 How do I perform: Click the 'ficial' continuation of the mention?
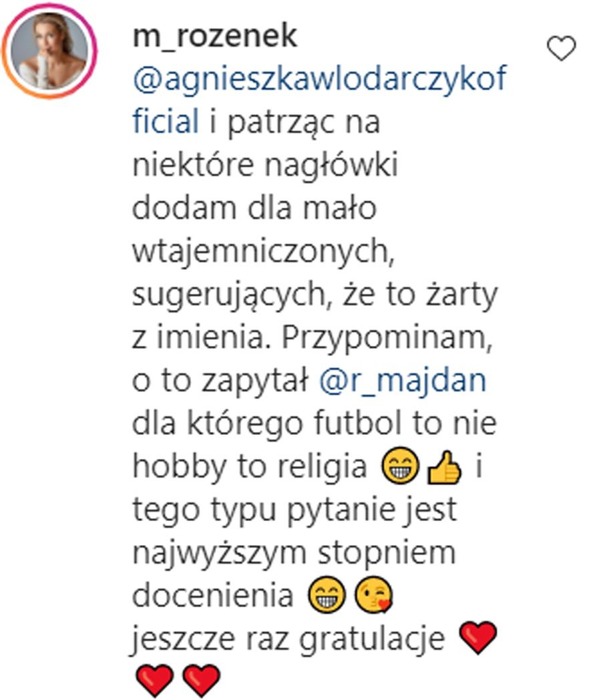coord(166,122)
